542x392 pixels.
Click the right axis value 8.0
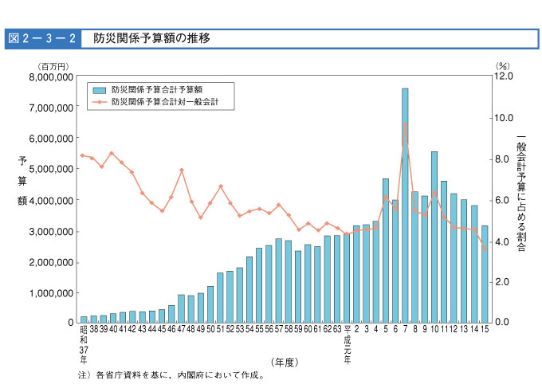pyautogui.click(x=502, y=159)
